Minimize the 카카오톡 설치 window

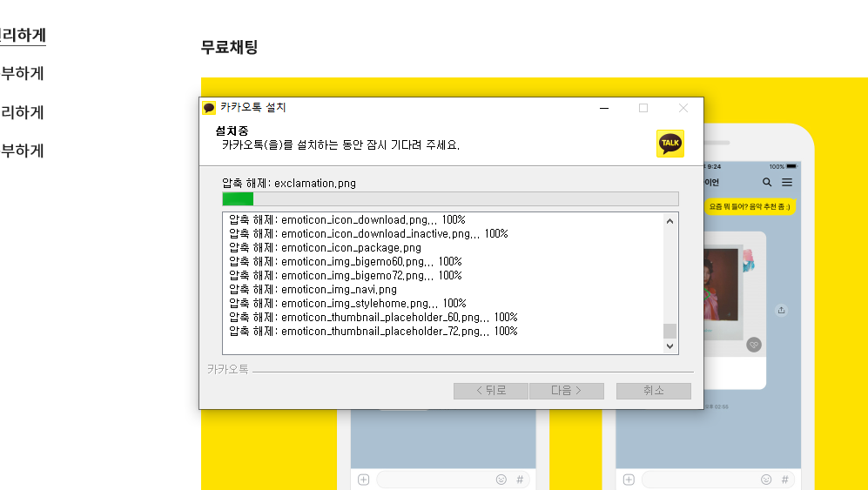click(x=604, y=108)
